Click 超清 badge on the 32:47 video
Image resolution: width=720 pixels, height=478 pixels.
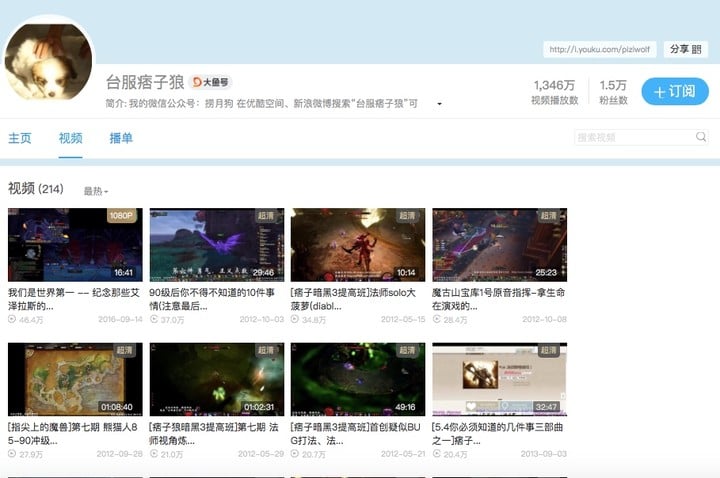(x=549, y=350)
